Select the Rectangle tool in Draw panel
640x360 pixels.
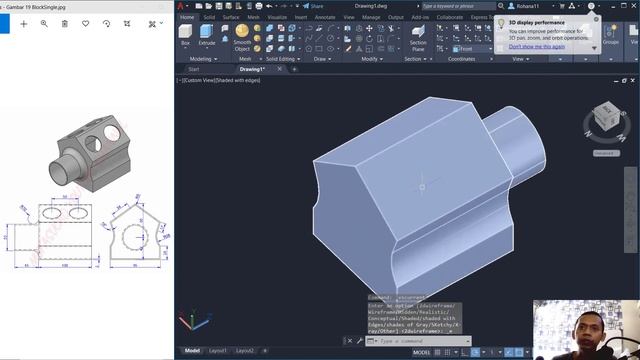coord(319,49)
